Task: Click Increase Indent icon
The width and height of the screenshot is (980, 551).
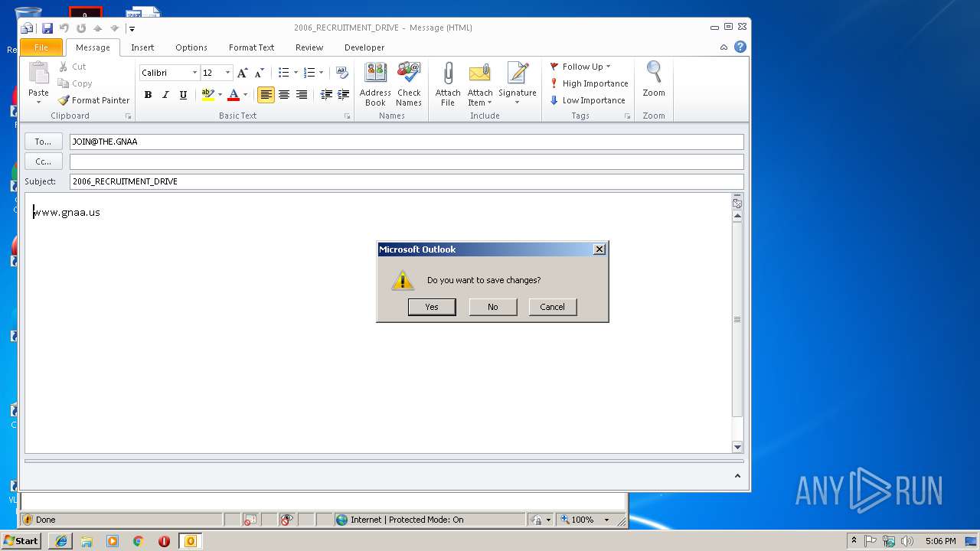Action: click(344, 95)
